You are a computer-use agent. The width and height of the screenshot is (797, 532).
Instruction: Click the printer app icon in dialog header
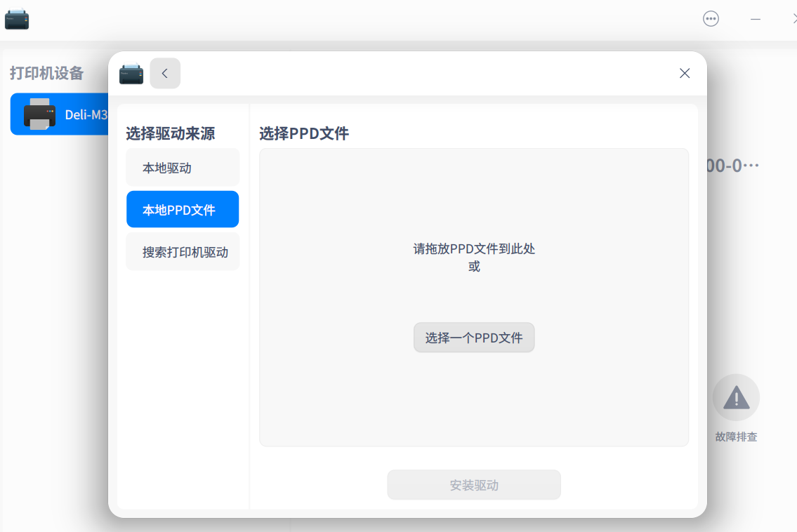[x=131, y=73]
